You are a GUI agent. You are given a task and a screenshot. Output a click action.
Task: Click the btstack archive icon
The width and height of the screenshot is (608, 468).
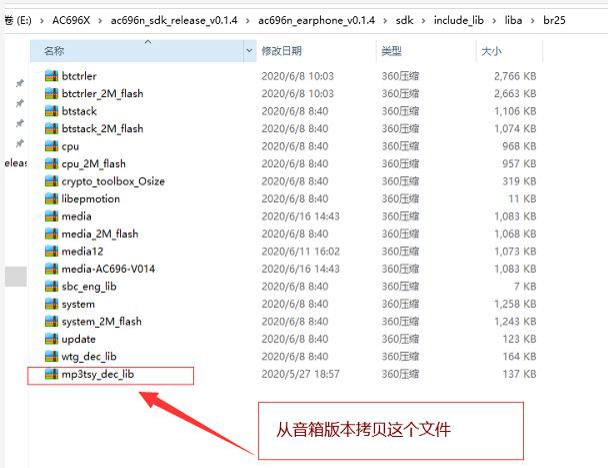coord(52,111)
